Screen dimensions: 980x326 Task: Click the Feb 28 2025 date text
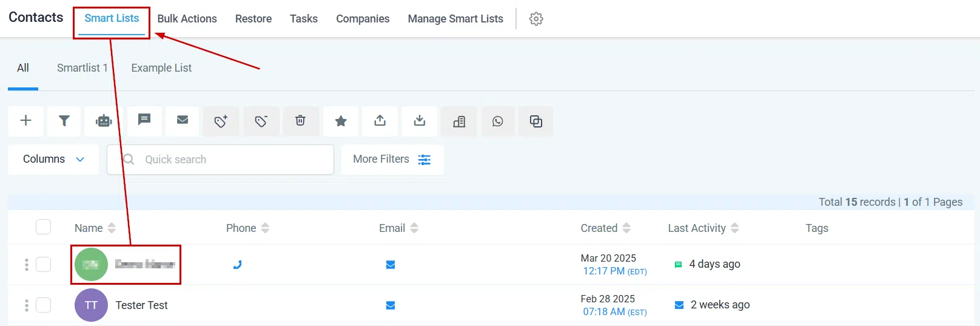click(608, 299)
